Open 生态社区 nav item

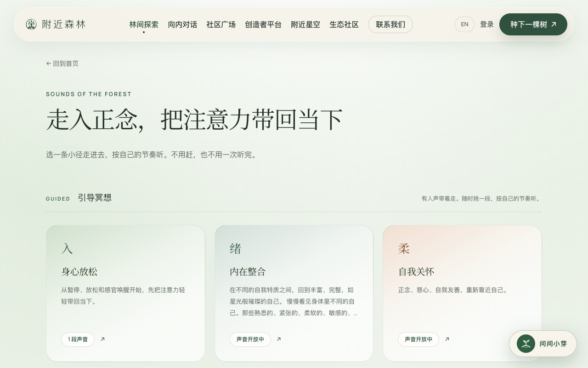pyautogui.click(x=344, y=24)
